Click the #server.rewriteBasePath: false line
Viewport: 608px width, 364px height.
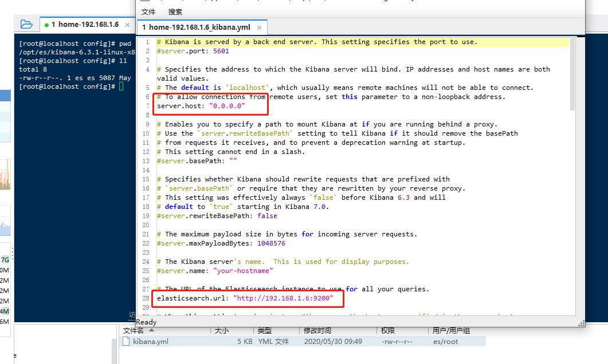[x=217, y=216]
